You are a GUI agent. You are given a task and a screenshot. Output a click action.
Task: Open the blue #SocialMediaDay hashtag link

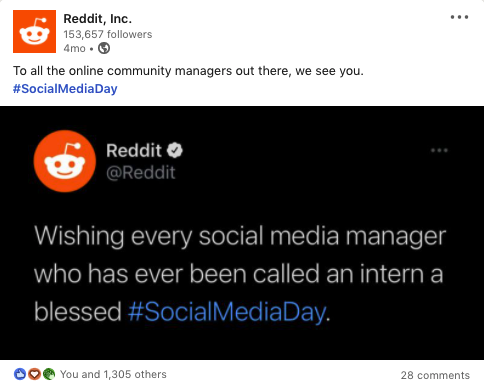click(65, 89)
